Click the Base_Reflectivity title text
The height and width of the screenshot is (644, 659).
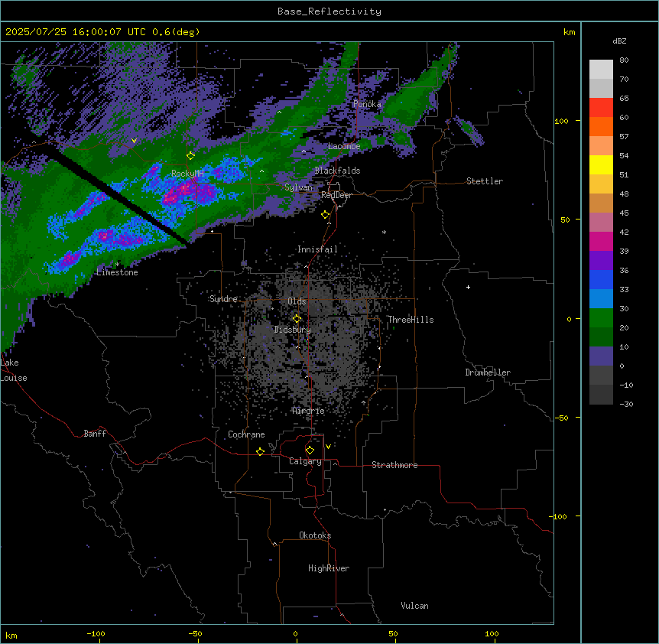click(x=329, y=11)
